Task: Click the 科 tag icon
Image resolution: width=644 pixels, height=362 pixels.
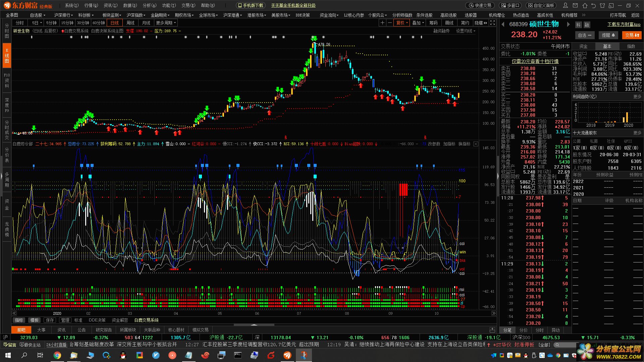Action: 578,25
